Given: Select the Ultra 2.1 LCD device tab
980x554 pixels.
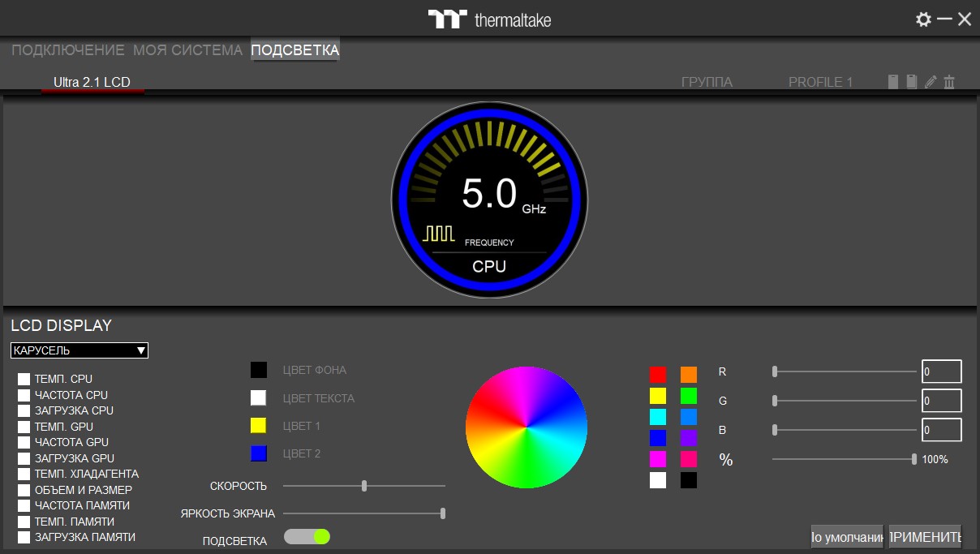Looking at the screenshot, I should (x=92, y=82).
